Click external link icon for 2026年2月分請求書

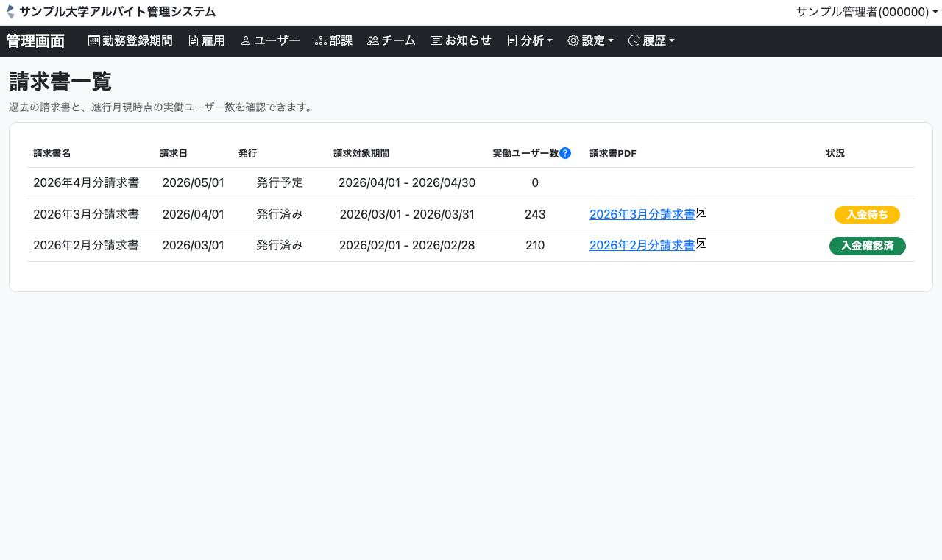702,244
